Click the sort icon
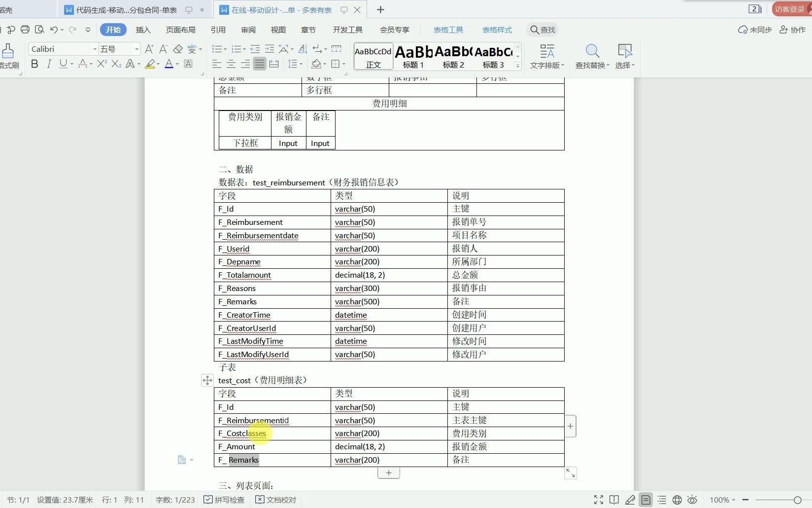The height and width of the screenshot is (508, 812). point(303,49)
